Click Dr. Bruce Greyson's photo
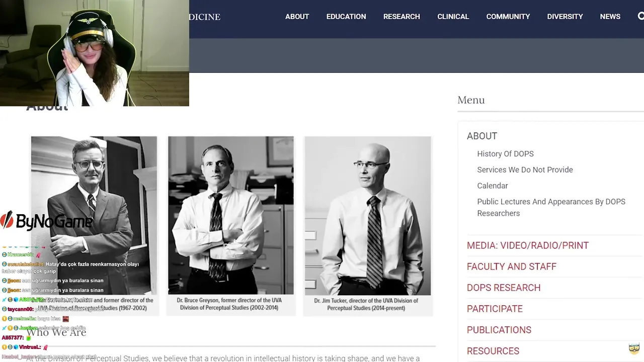This screenshot has height=362, width=644. pos(230,215)
